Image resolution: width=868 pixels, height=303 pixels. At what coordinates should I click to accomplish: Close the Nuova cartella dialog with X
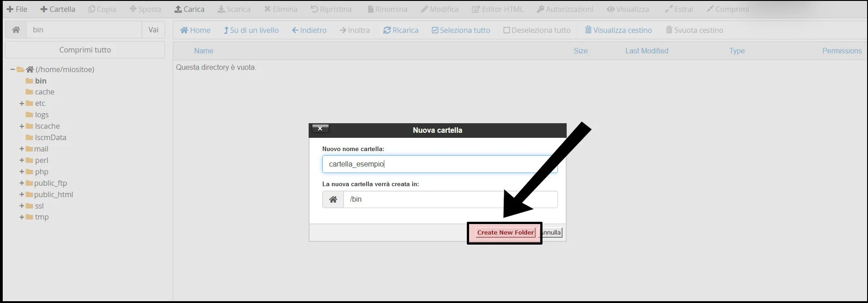[x=320, y=129]
